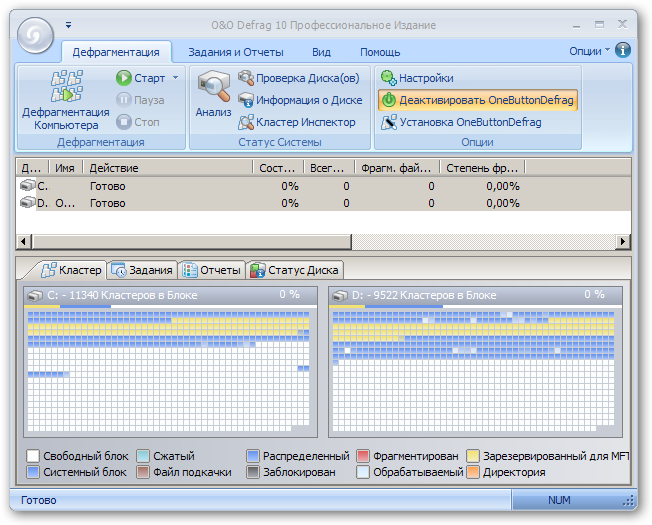
Task: Click Готово in the C: row
Action: point(108,186)
